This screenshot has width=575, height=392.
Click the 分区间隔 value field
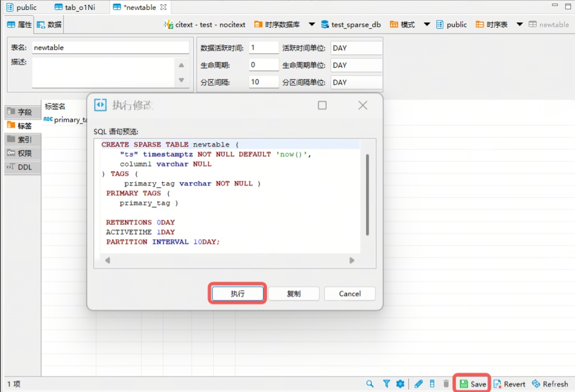click(264, 82)
